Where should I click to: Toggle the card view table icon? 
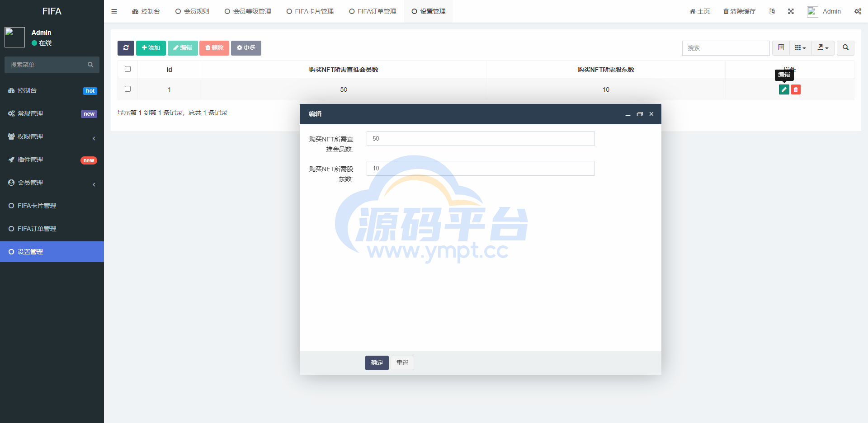[781, 48]
